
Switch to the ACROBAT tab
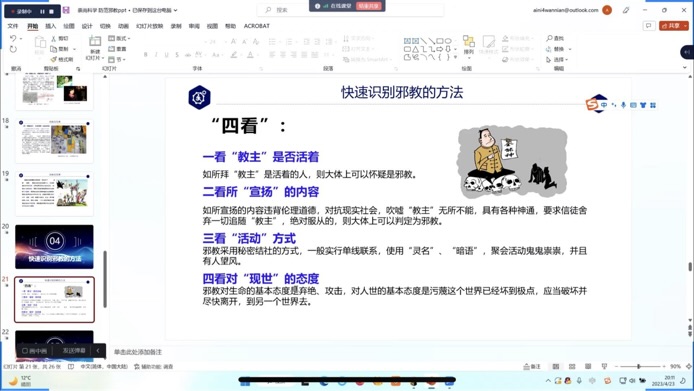click(x=257, y=26)
